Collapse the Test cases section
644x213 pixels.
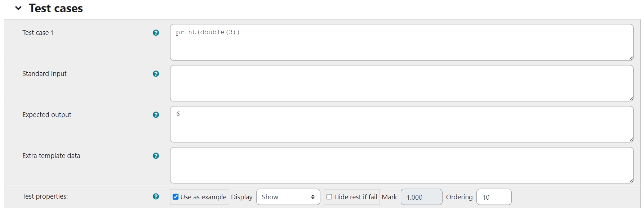point(18,8)
